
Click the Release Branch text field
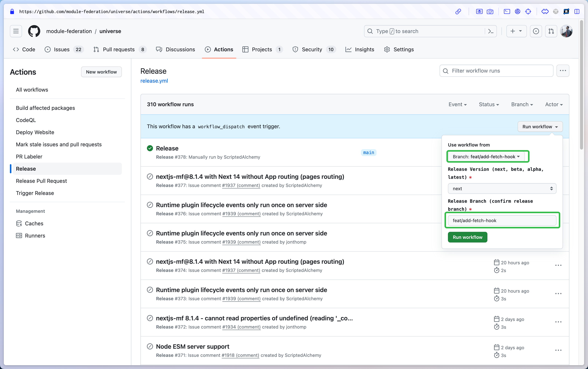502,221
